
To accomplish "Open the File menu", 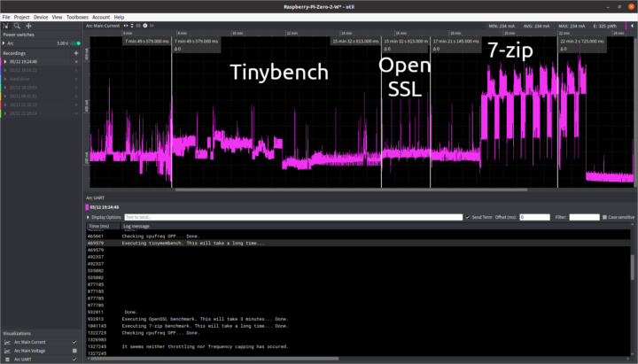I will [x=6, y=17].
